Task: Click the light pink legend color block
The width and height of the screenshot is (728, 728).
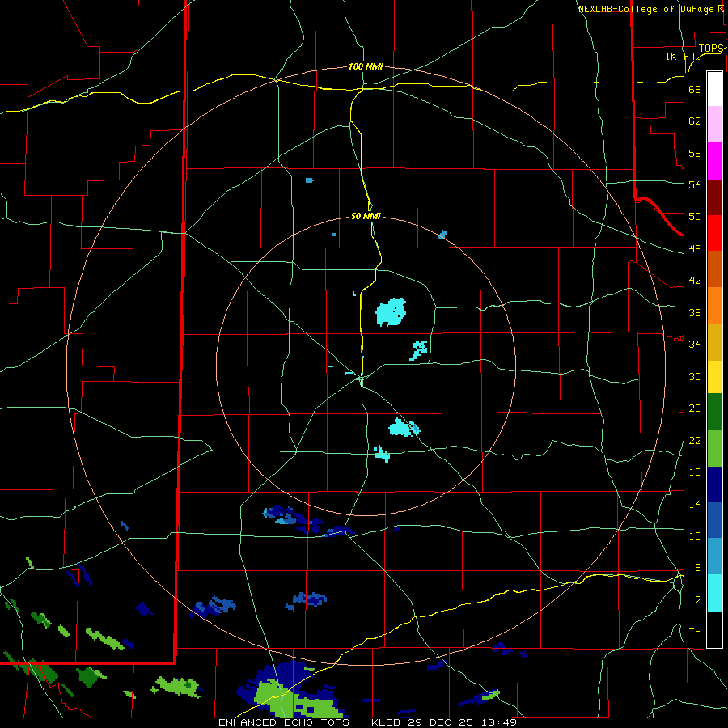Action: click(x=714, y=125)
